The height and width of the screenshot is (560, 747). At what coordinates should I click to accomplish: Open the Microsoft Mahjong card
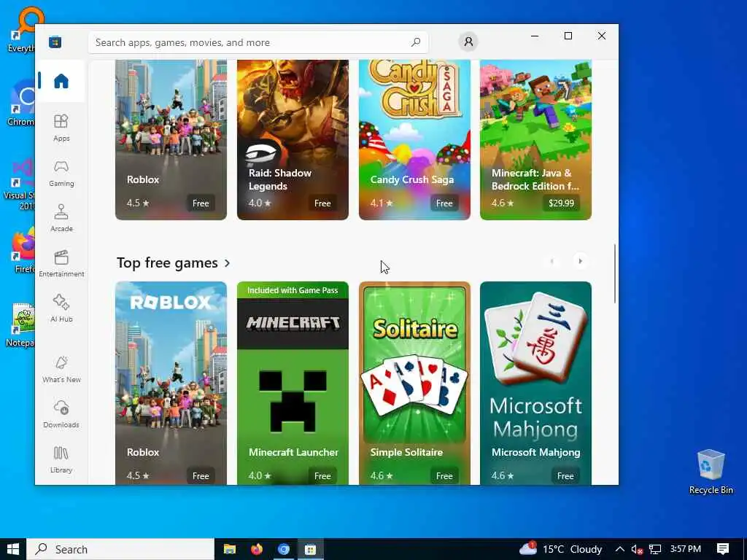tap(536, 383)
